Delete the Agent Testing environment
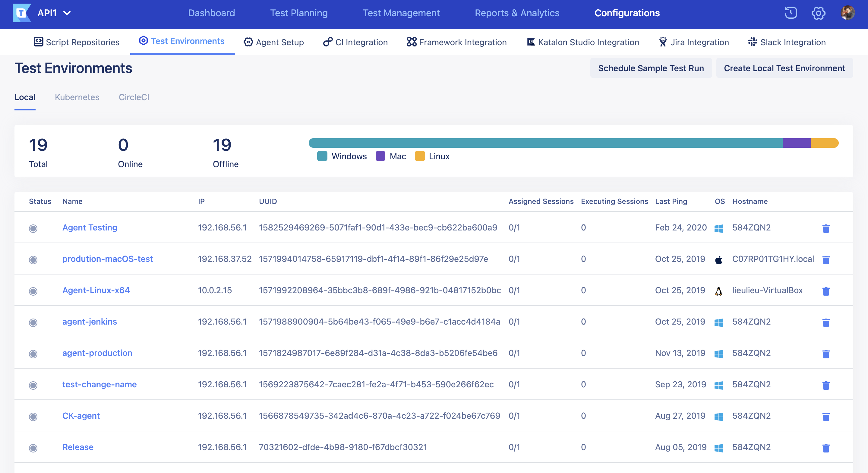Screen dimensions: 868x473 tap(825, 228)
